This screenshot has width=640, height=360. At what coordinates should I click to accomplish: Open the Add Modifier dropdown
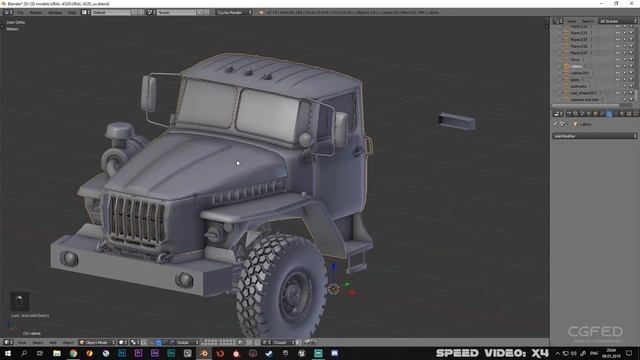tap(595, 136)
